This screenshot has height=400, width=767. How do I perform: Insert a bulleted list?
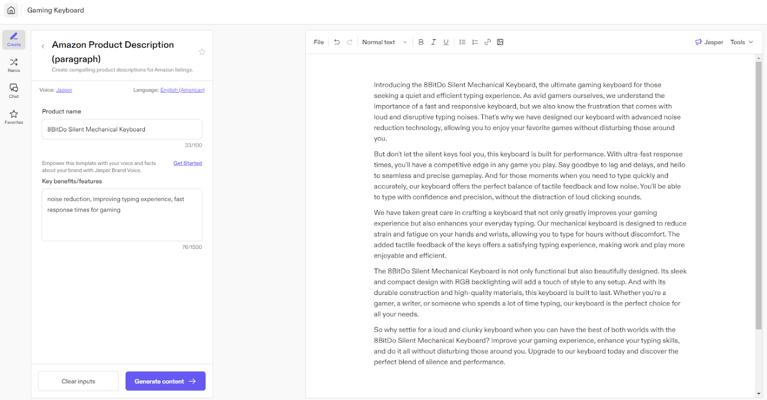(462, 42)
